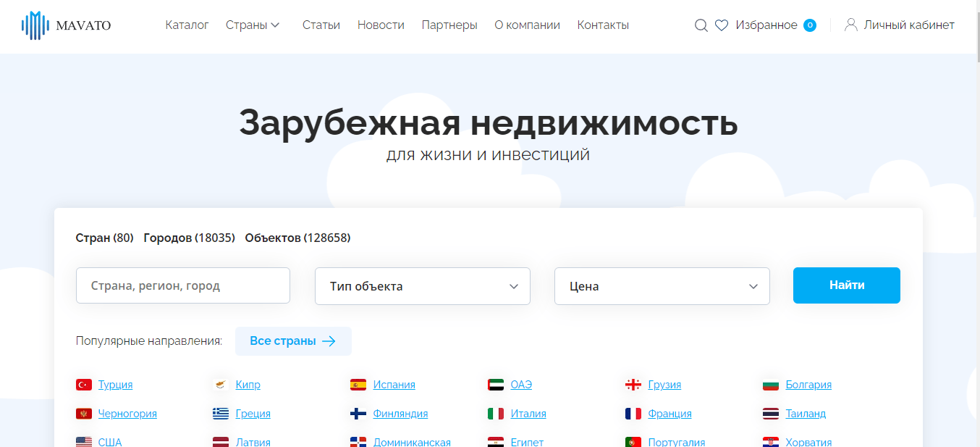The width and height of the screenshot is (980, 447).
Task: Click the Greece flag icon
Action: tap(221, 414)
